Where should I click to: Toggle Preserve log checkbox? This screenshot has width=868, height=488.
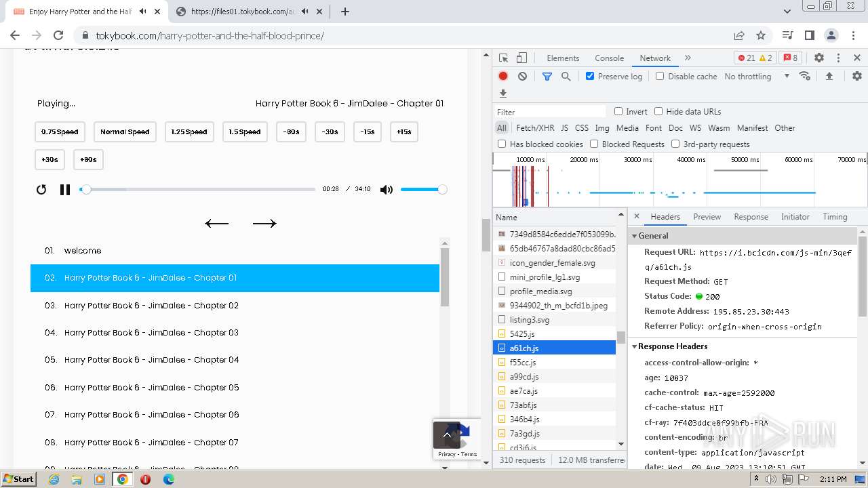[x=590, y=76]
